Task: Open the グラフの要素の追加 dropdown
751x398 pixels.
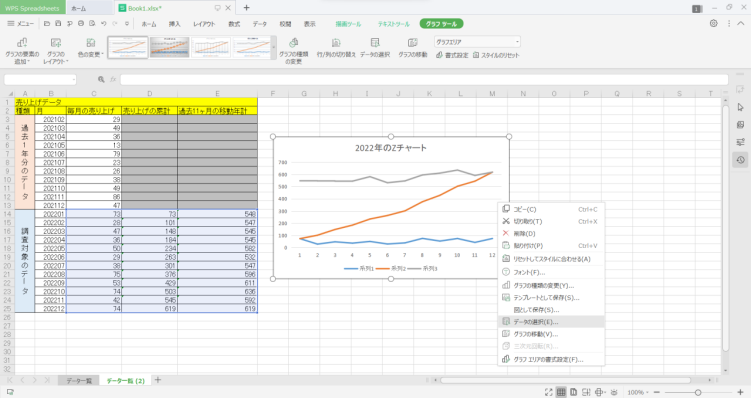Action: [x=22, y=51]
